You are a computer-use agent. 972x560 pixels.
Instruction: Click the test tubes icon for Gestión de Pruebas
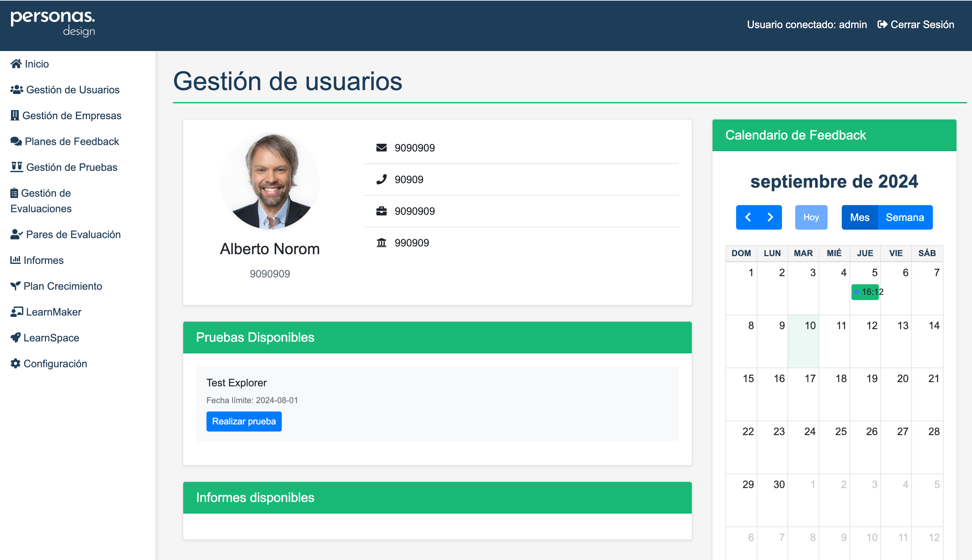click(16, 167)
